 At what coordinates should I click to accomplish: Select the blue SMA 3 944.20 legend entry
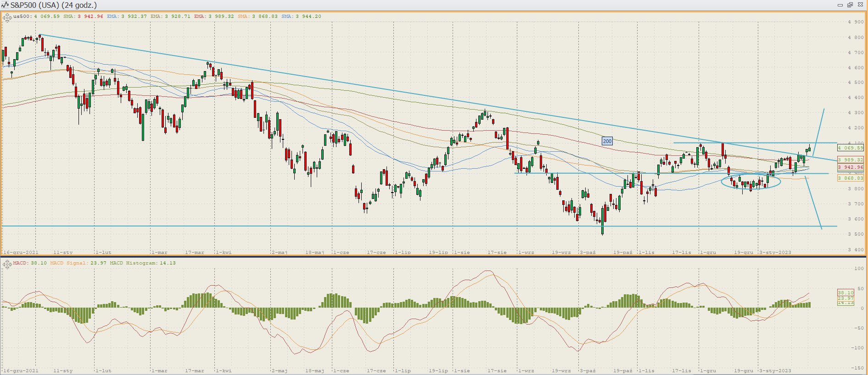[301, 17]
